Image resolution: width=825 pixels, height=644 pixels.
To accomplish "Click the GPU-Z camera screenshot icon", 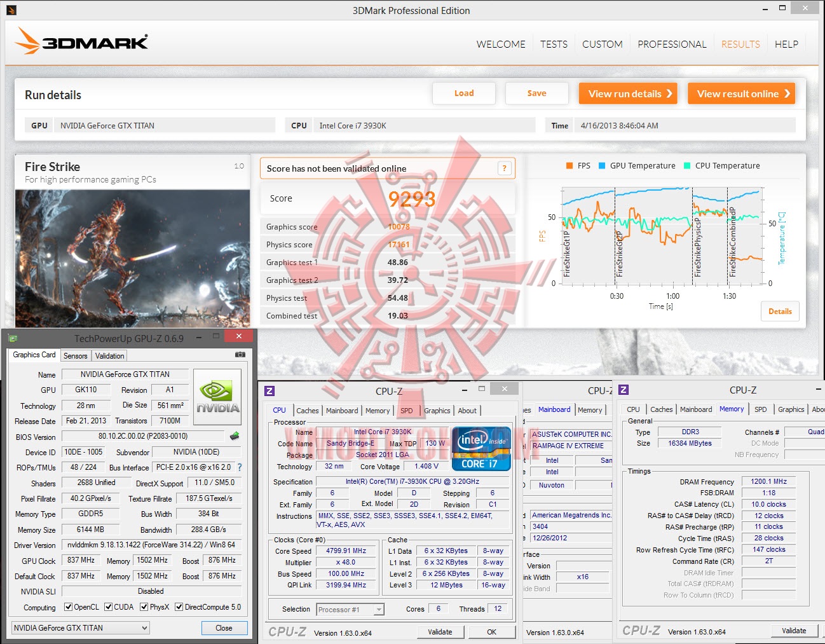I will pyautogui.click(x=240, y=355).
